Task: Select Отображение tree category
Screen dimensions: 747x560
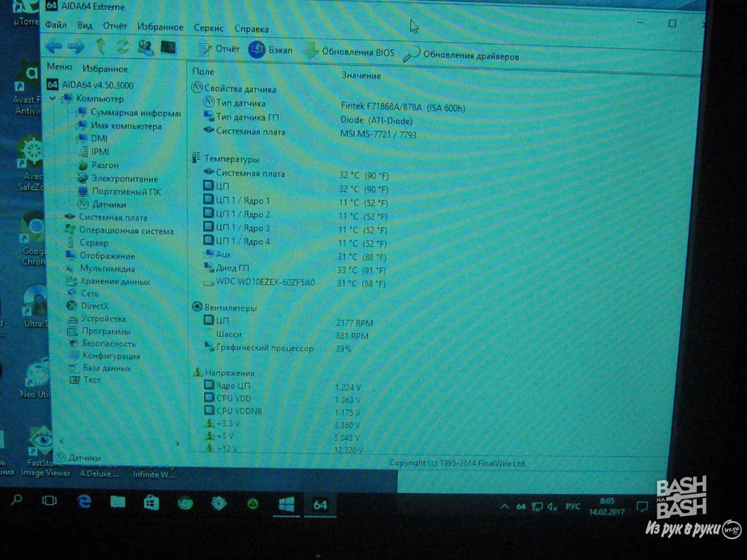Action: 101,255
